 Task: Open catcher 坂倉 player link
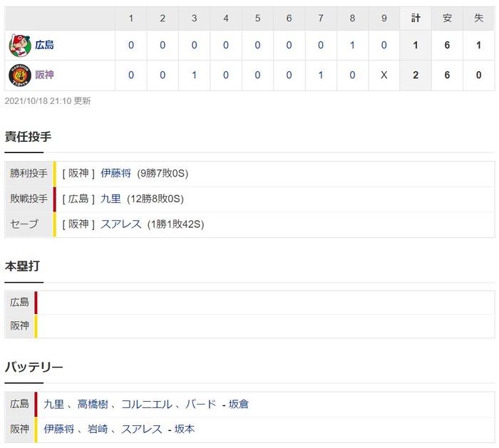pos(239,405)
